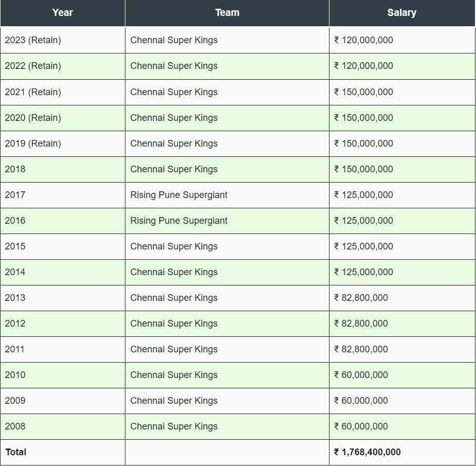Screen dimensions: 476x466
Task: Select the 2009 salary ₹ 60,000,000
Action: (361, 401)
